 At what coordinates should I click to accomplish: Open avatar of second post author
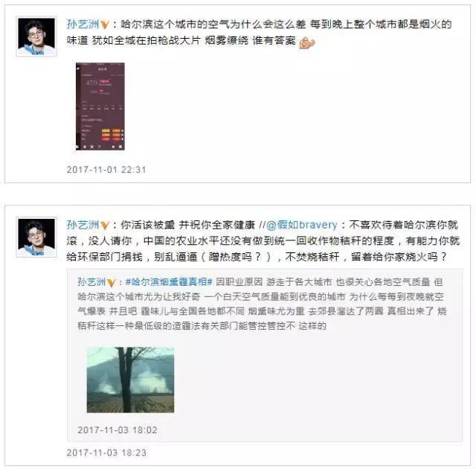coord(36,237)
